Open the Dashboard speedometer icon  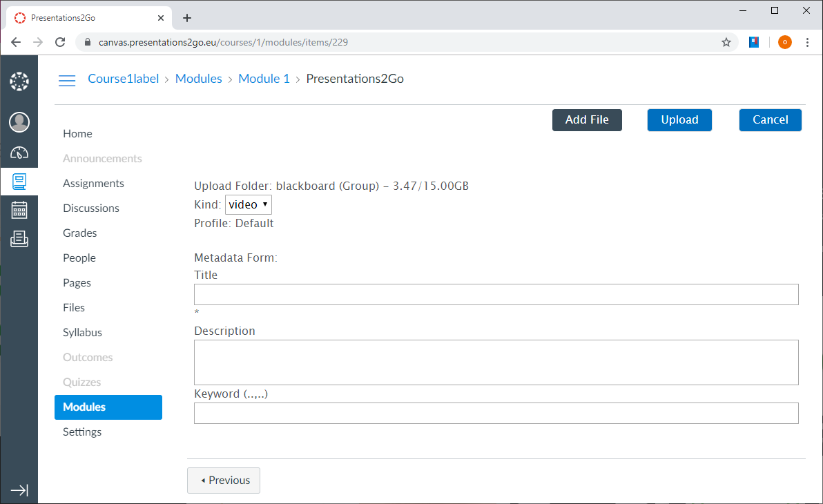click(x=19, y=153)
